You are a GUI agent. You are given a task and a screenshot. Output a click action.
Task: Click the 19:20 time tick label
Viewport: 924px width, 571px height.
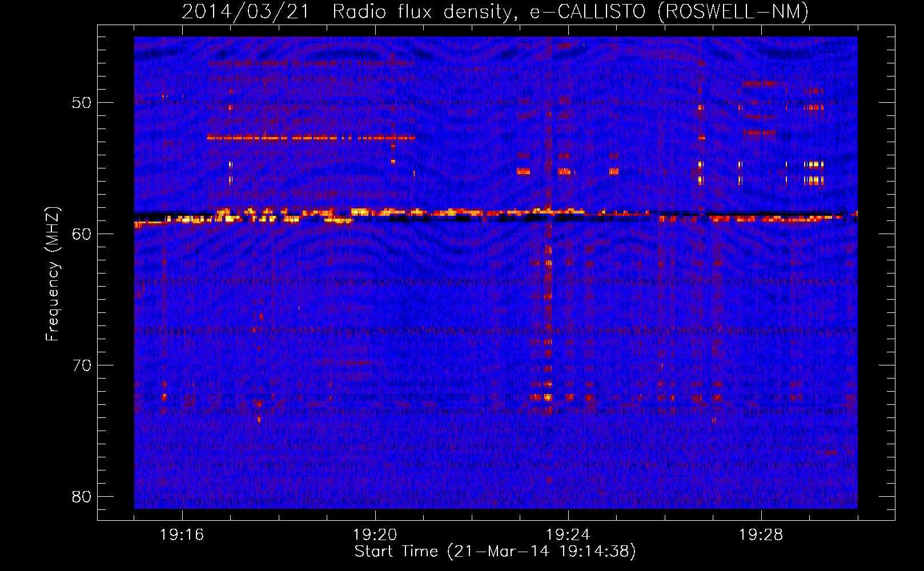coord(375,535)
